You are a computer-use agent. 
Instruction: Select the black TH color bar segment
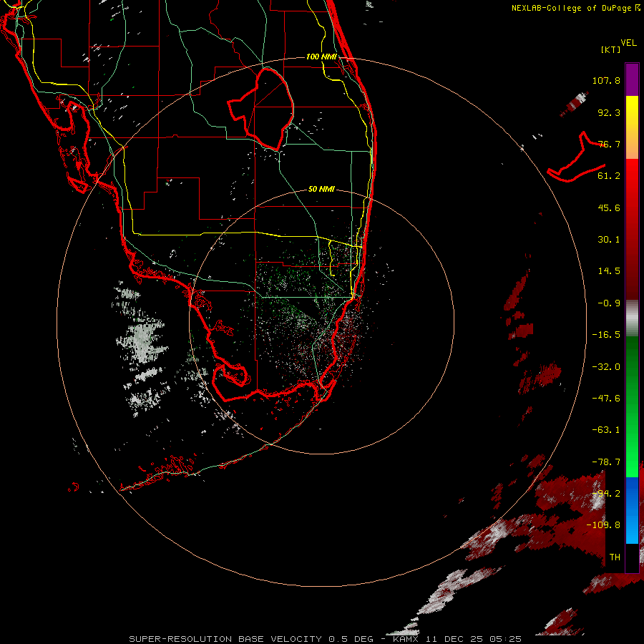[632, 557]
